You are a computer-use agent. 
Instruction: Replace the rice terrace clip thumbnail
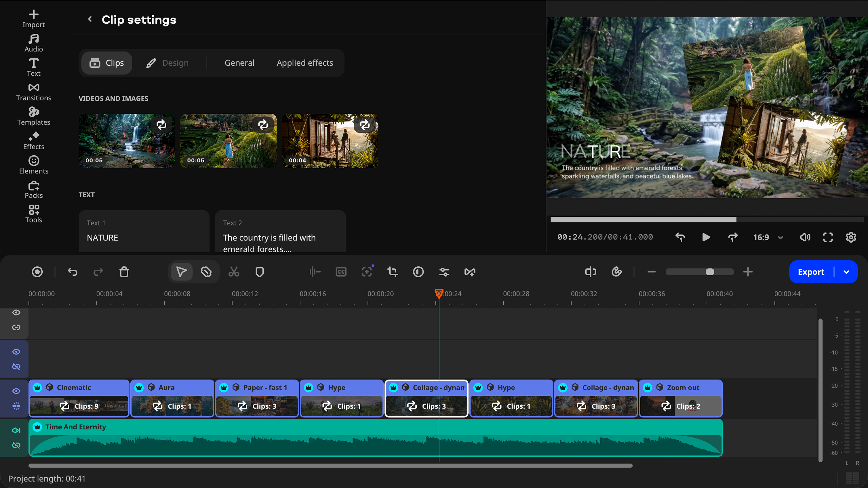(x=263, y=125)
